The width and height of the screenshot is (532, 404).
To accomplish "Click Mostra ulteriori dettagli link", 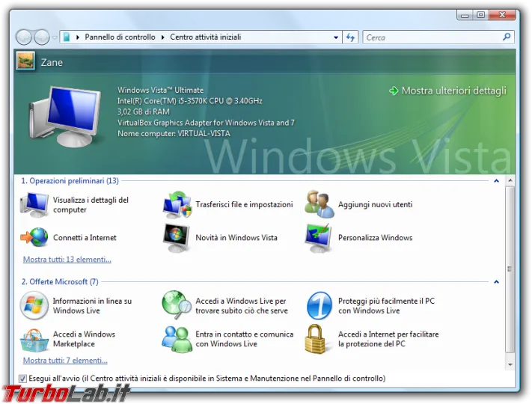I will (x=453, y=91).
